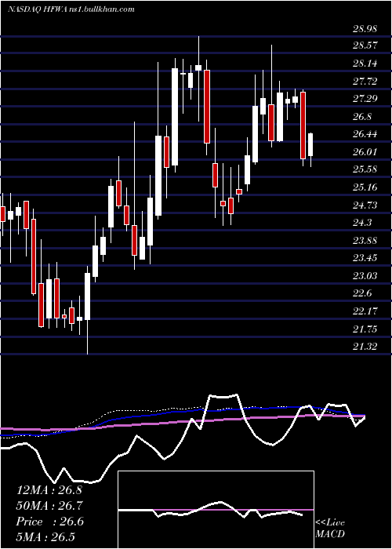Screen dimensions: 392x549
Task: Click the 25.16 price axis label
Action: pyautogui.click(x=365, y=187)
